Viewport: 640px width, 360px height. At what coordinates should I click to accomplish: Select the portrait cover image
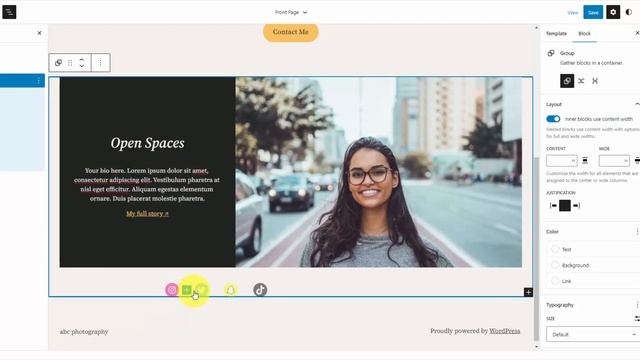coord(378,172)
